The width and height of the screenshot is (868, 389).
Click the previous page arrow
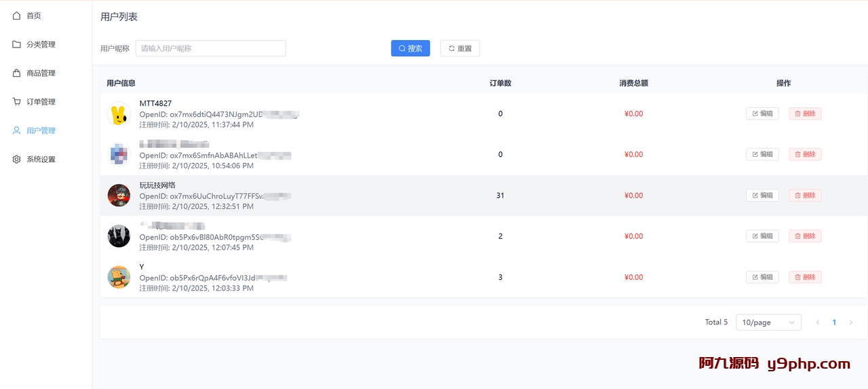[x=818, y=322]
